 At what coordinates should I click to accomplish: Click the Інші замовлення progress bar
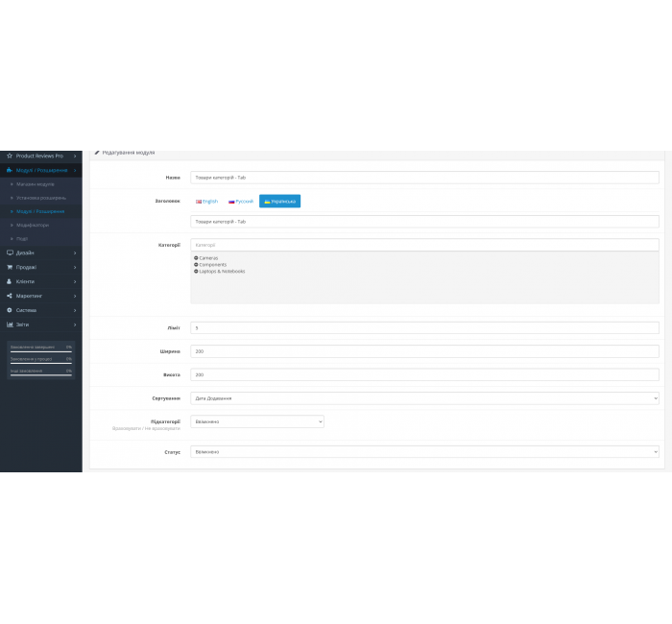coord(41,375)
